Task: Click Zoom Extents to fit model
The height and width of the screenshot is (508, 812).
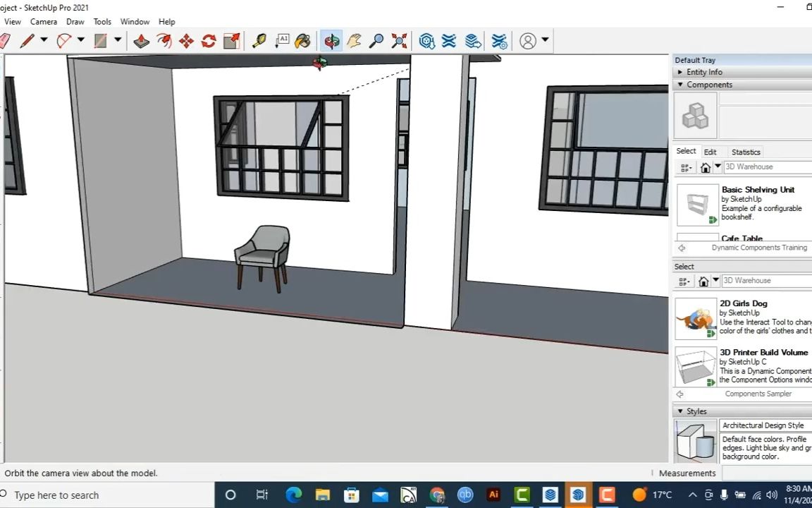Action: pyautogui.click(x=399, y=41)
